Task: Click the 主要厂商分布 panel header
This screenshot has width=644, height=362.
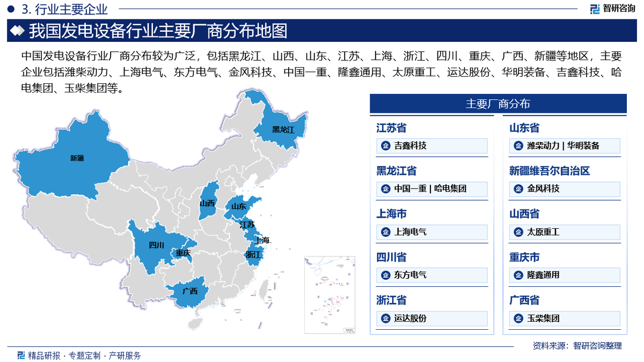Action: pyautogui.click(x=498, y=104)
